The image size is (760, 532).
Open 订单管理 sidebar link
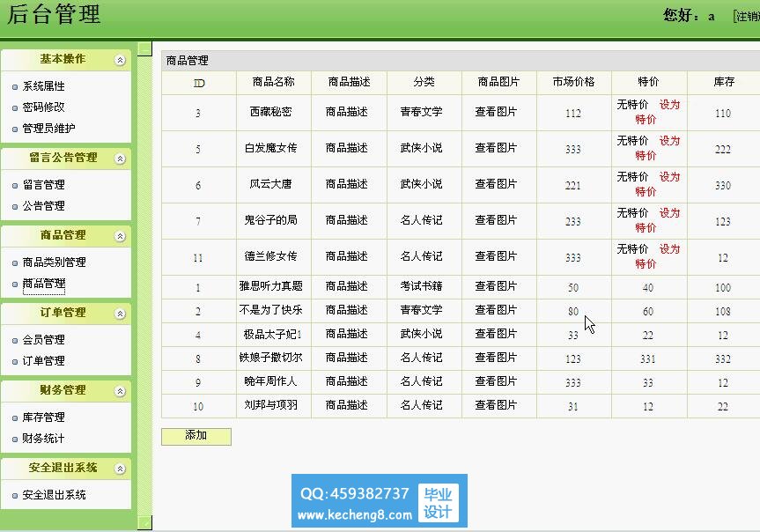tap(44, 361)
